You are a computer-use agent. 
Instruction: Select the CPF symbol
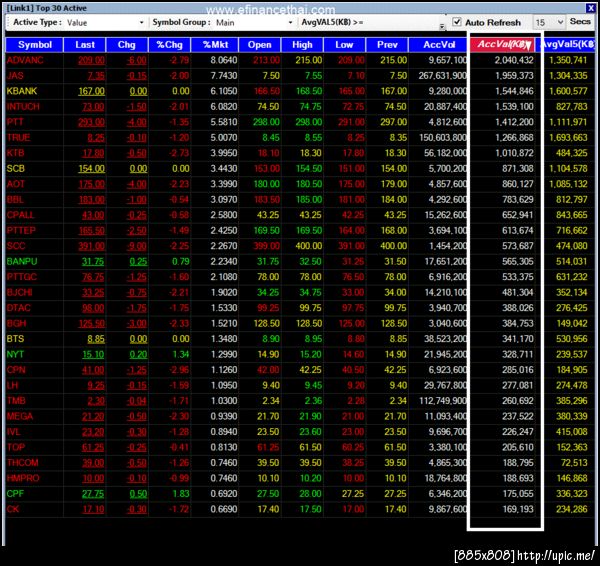(x=15, y=494)
